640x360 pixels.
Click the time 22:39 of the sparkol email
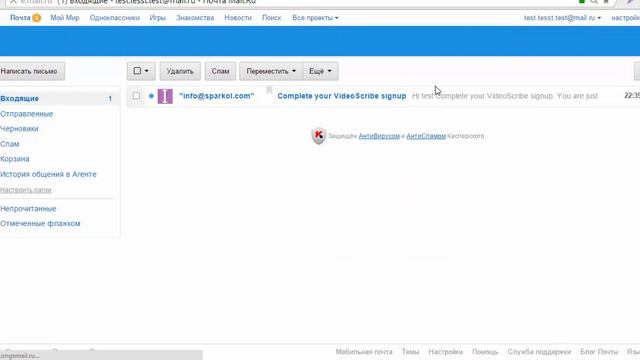632,96
